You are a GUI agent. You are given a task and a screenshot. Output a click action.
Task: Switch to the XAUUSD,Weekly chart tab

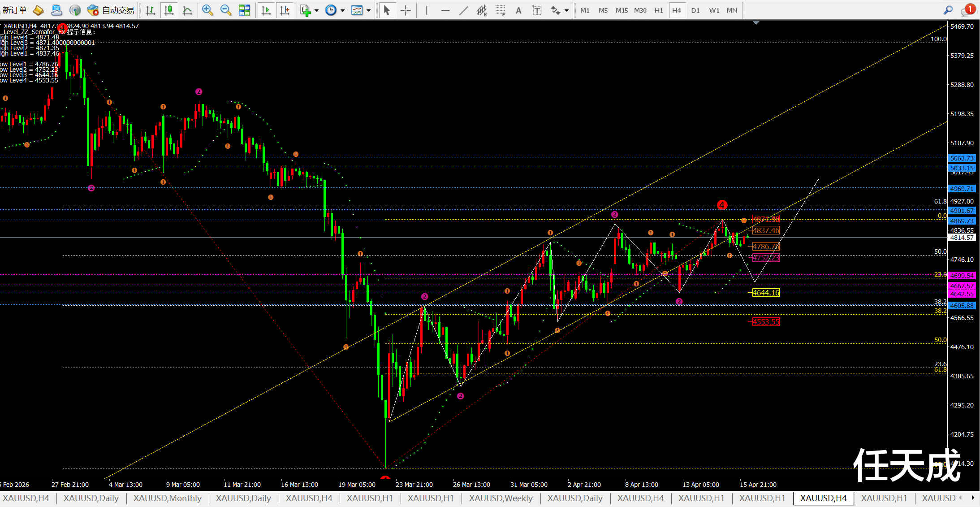point(501,498)
